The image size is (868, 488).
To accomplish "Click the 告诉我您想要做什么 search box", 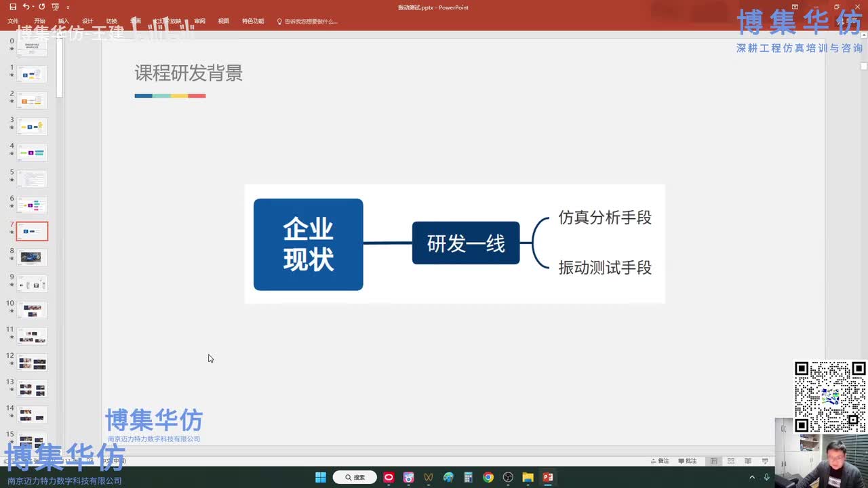I will click(307, 22).
